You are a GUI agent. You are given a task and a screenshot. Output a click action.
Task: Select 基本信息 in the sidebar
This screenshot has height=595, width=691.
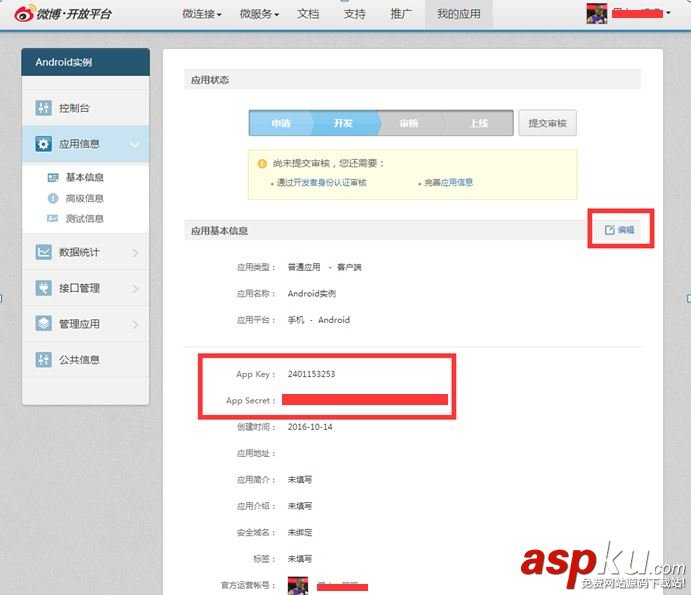[85, 177]
